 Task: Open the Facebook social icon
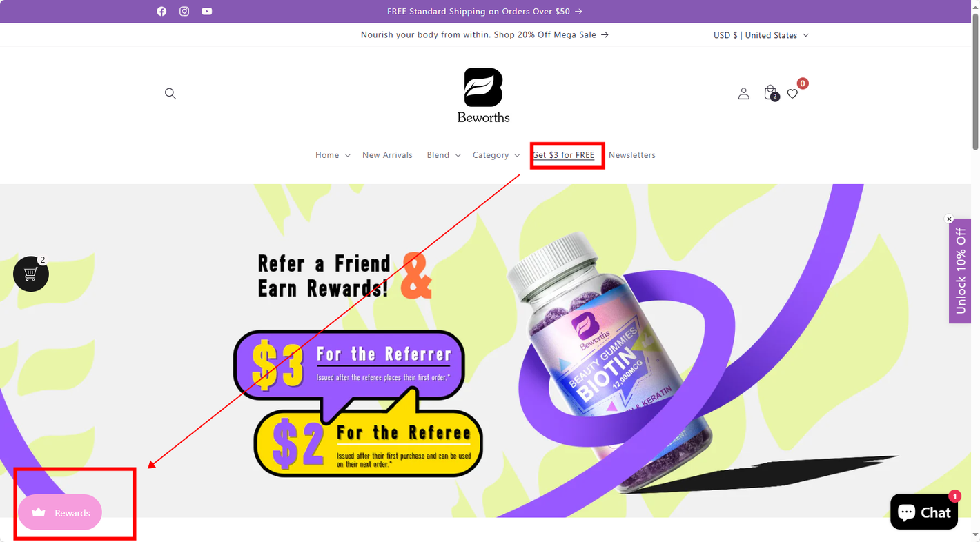pyautogui.click(x=161, y=11)
